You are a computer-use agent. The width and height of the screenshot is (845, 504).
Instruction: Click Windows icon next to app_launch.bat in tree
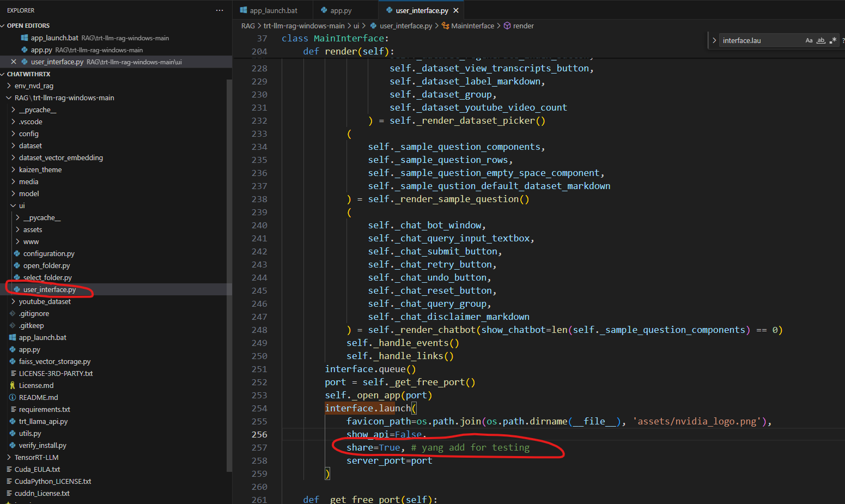[13, 337]
